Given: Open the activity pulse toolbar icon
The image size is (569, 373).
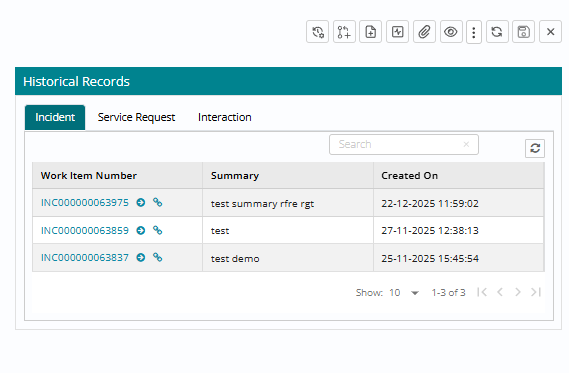Looking at the screenshot, I should click(397, 32).
